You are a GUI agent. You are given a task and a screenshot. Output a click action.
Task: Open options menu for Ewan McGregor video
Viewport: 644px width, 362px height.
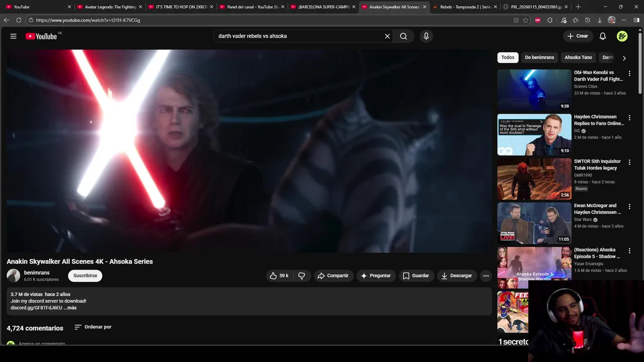point(629,206)
